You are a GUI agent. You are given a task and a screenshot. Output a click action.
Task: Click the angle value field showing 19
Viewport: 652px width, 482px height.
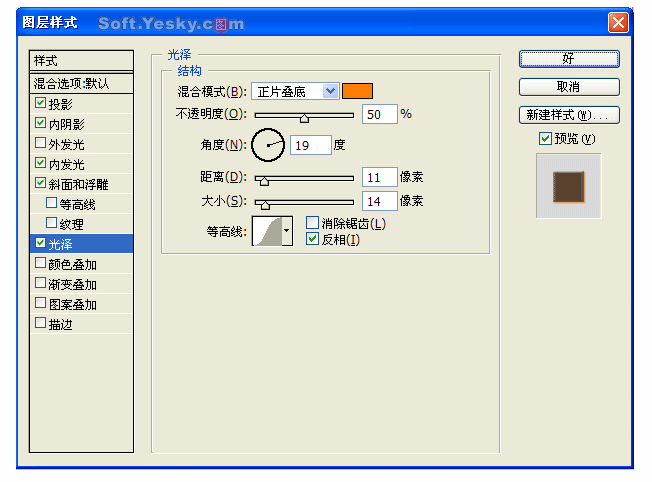pyautogui.click(x=311, y=145)
